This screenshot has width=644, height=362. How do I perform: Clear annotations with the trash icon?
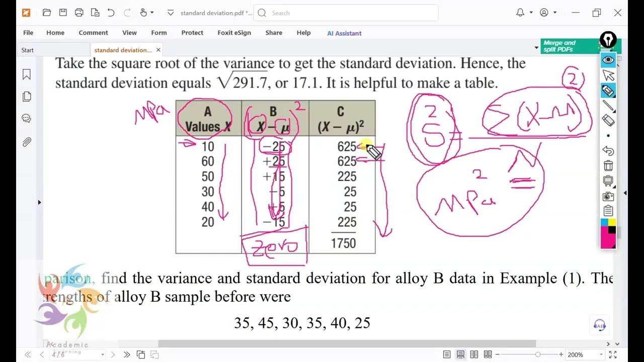pyautogui.click(x=608, y=166)
